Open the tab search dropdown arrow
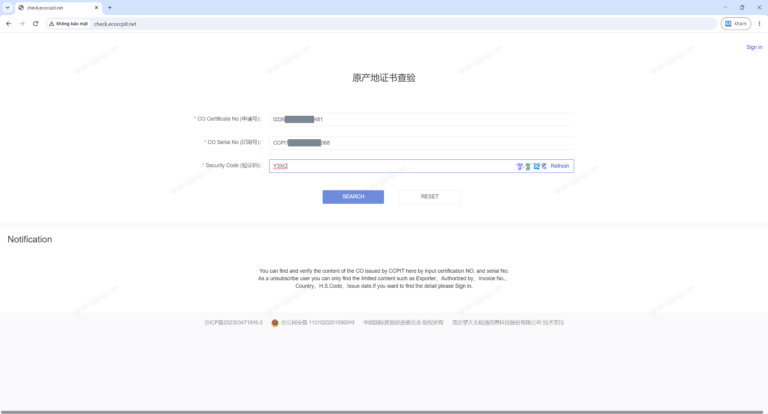Screen dimensions: 768x414 7,7
